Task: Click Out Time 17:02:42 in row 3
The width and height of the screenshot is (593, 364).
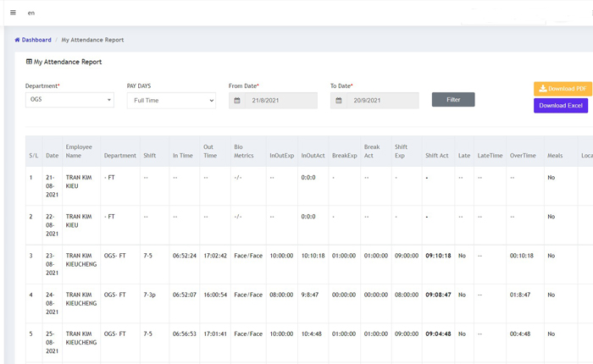Action: tap(215, 256)
